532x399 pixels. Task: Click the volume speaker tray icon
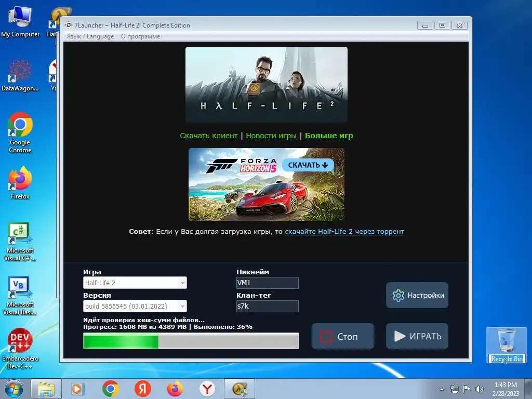480,389
